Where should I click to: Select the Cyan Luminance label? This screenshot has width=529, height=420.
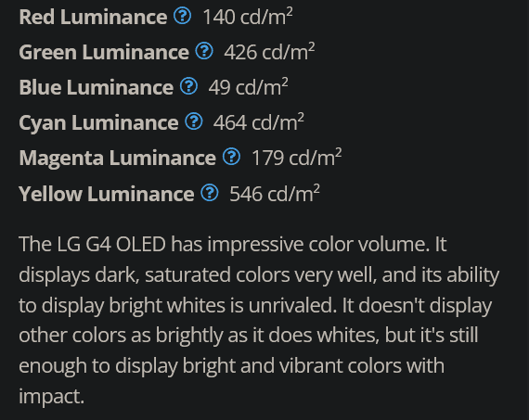(98, 122)
